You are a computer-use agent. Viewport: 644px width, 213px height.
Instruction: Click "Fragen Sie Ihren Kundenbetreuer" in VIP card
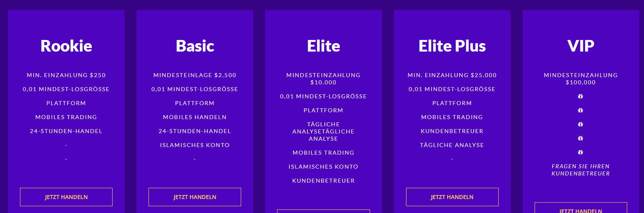click(x=581, y=170)
